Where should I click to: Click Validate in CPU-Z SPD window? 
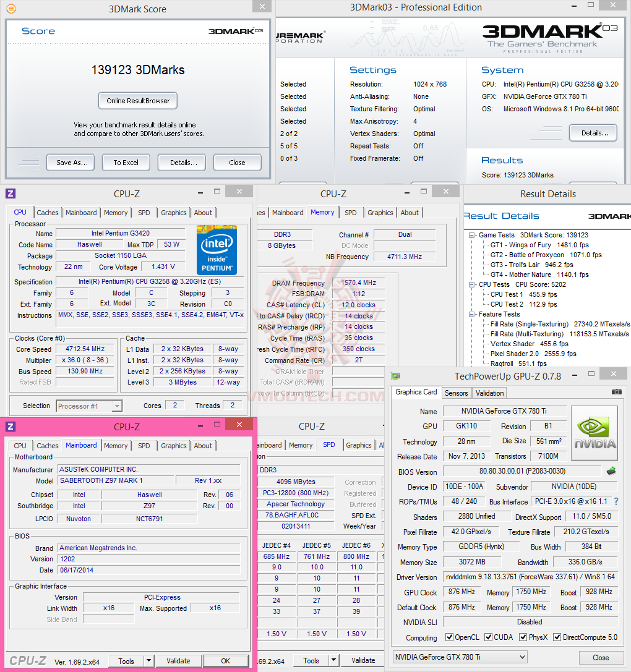coord(363,660)
